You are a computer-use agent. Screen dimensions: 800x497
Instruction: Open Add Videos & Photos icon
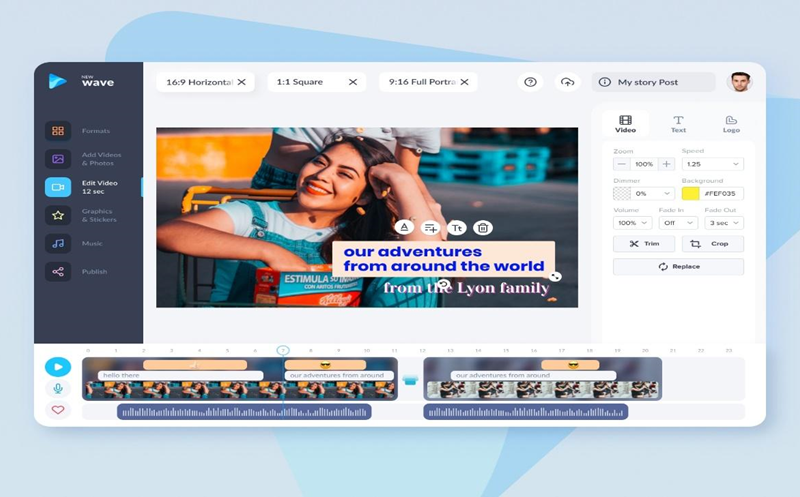click(58, 159)
